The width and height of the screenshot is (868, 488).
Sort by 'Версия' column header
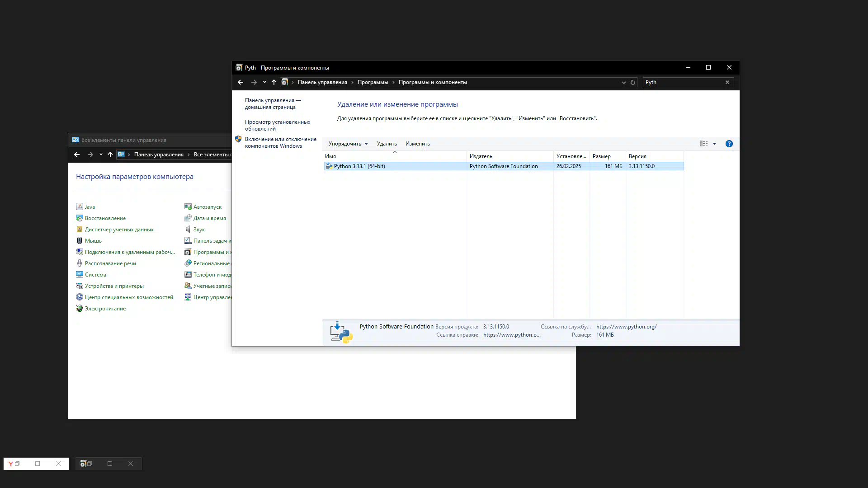(x=655, y=156)
